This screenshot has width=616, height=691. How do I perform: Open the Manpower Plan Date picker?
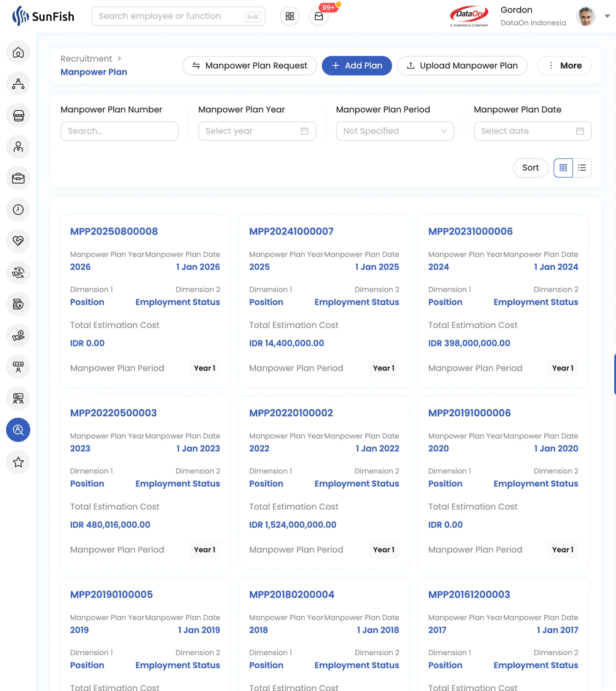[533, 131]
